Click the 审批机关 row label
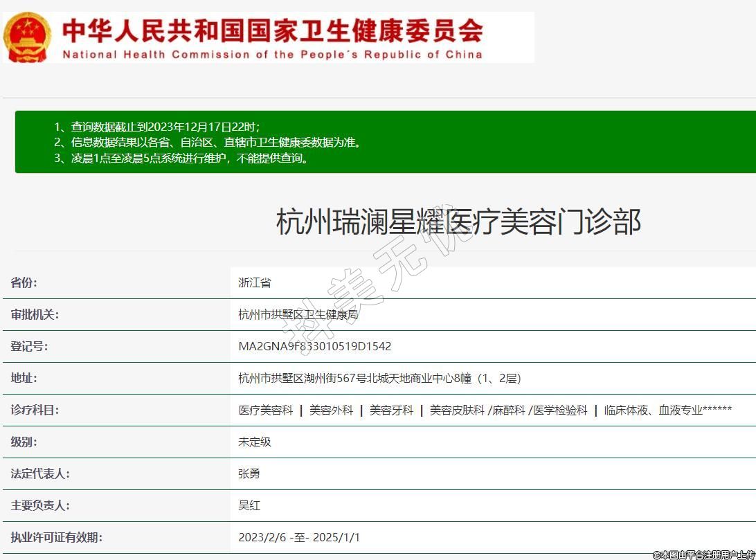The image size is (756, 560). click(x=34, y=314)
